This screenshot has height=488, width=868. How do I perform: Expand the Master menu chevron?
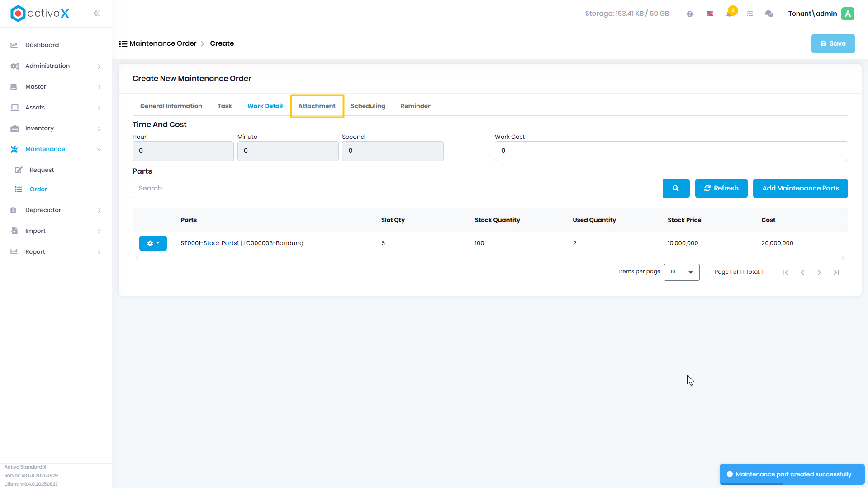pyautogui.click(x=99, y=87)
